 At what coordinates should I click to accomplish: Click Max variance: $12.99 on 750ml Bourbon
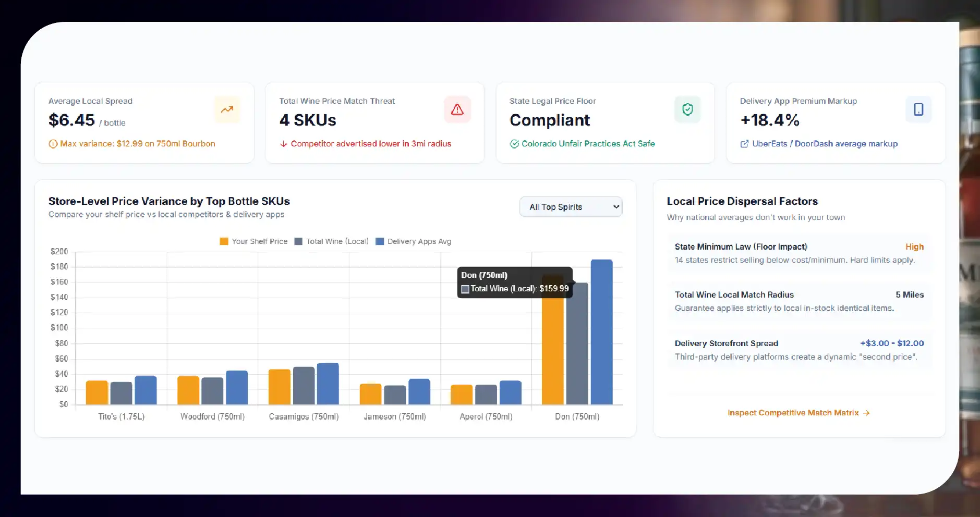tap(138, 144)
